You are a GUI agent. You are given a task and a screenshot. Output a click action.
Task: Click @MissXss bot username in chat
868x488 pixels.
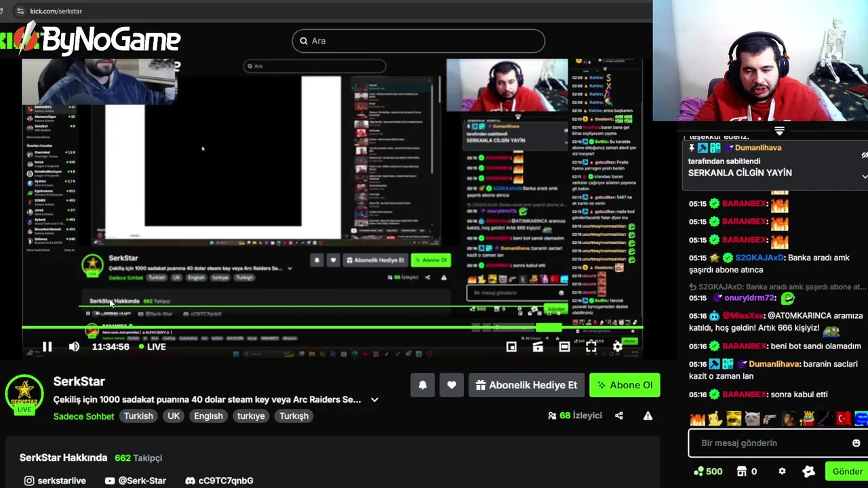tap(743, 316)
